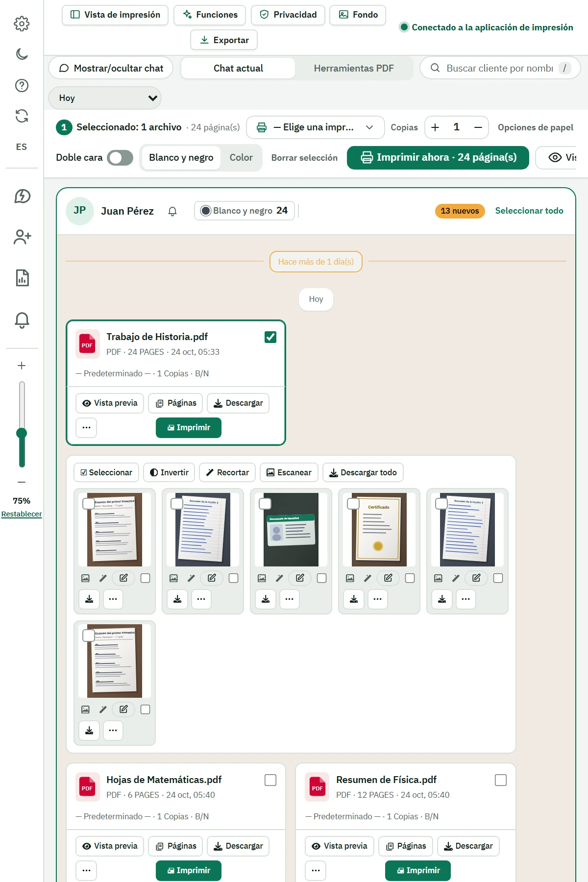Click more options dots for Hojas de Matemáticas.pdf

pos(86,870)
